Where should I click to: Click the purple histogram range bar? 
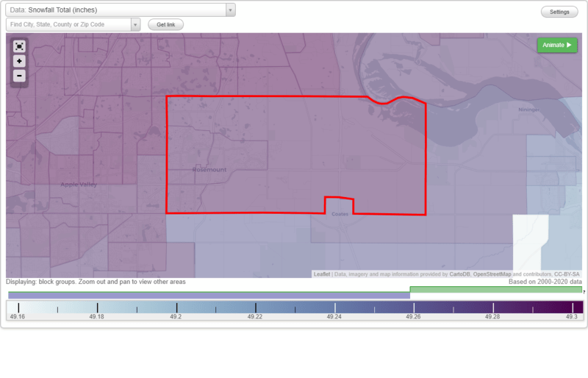click(209, 296)
